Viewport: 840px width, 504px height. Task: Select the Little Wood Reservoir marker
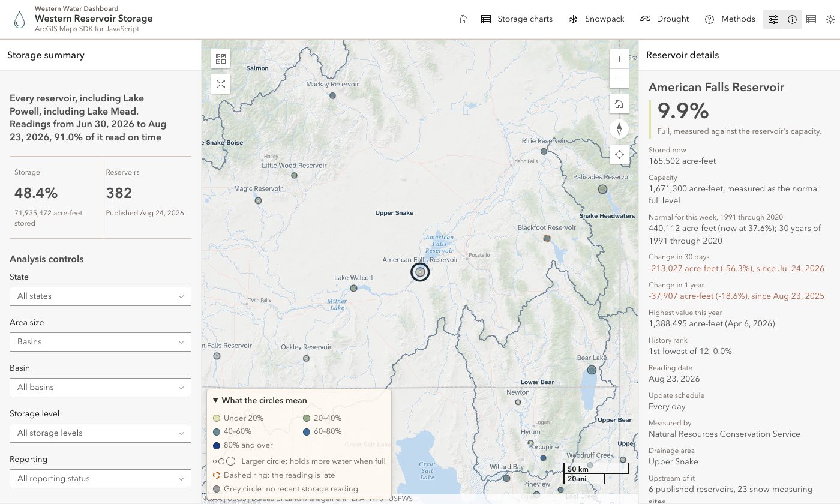[295, 176]
